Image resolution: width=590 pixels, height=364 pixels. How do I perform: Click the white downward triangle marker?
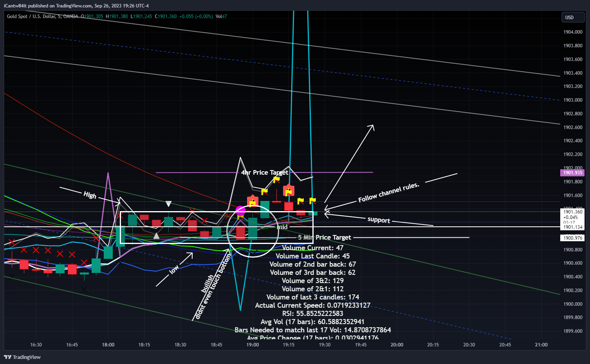point(168,204)
